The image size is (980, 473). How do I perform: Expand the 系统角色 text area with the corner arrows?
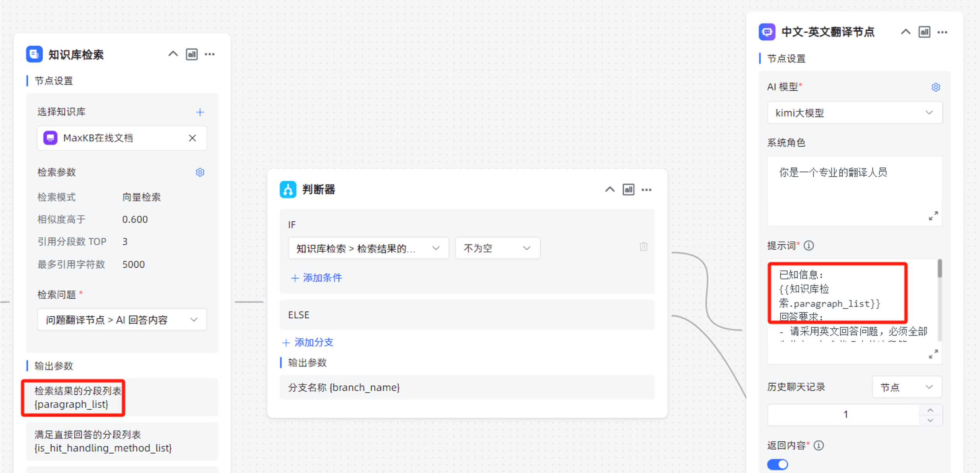[x=933, y=216]
